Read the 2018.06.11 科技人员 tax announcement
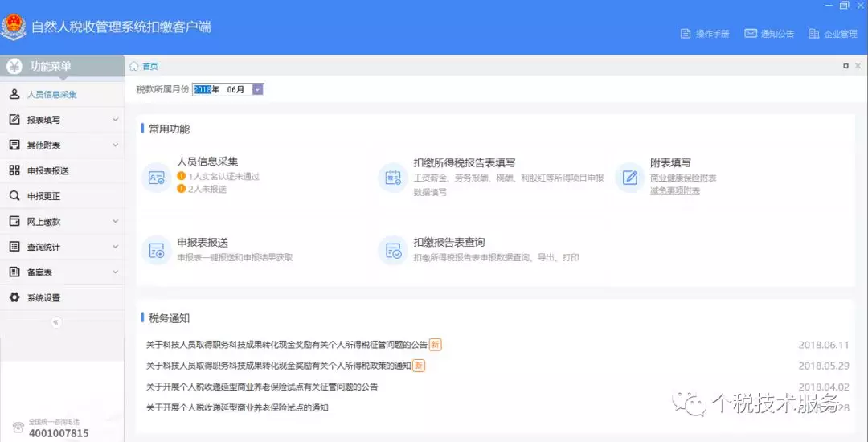 coord(286,345)
